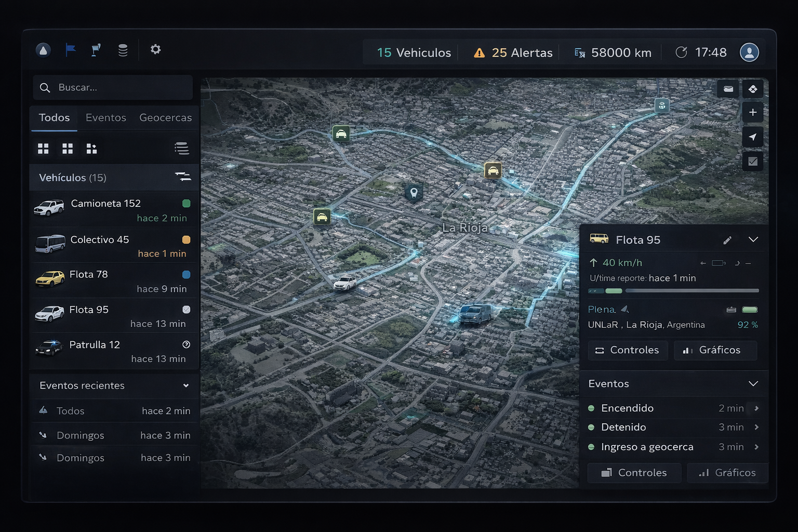
Task: Toggle the checked status of Flota 95 row
Action: 187,310
